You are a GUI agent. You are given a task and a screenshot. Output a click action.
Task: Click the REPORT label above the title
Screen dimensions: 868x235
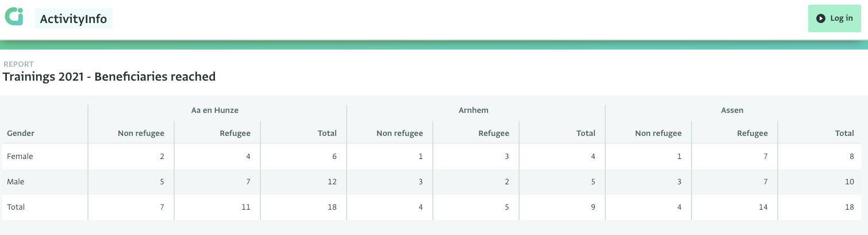pyautogui.click(x=19, y=64)
